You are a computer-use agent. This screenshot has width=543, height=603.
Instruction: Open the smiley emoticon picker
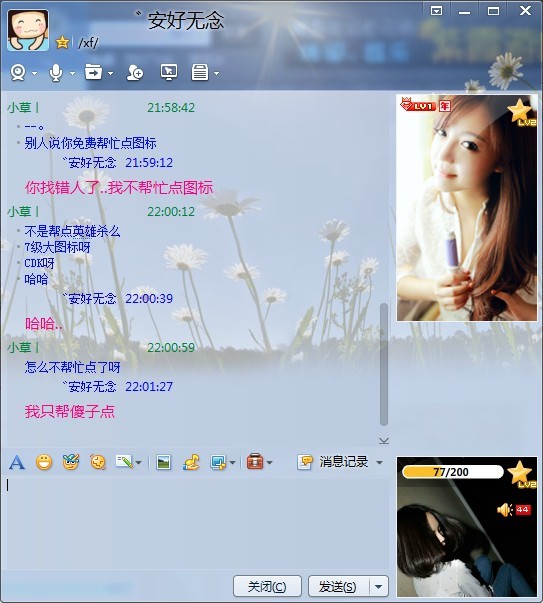pos(44,462)
